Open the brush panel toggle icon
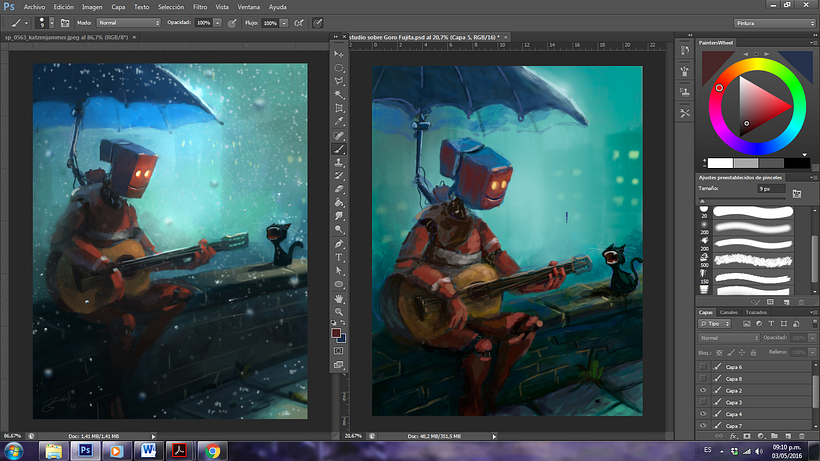820x461 pixels. click(65, 23)
